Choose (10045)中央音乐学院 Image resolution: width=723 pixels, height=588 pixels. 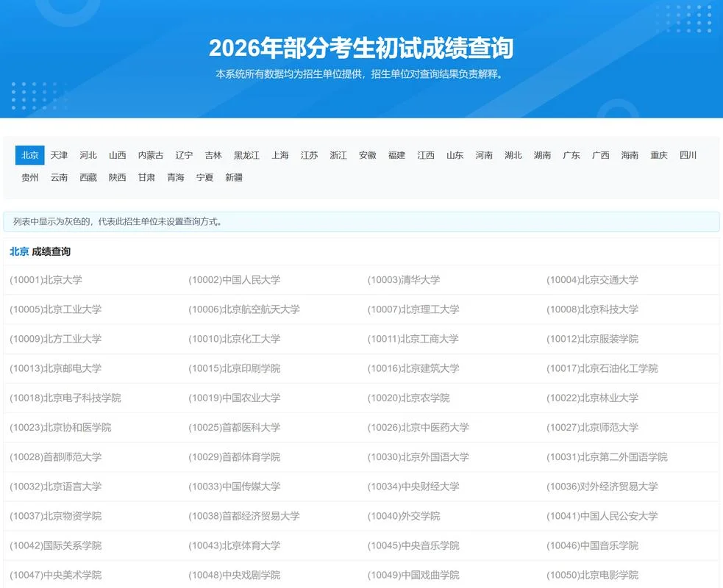coord(413,545)
